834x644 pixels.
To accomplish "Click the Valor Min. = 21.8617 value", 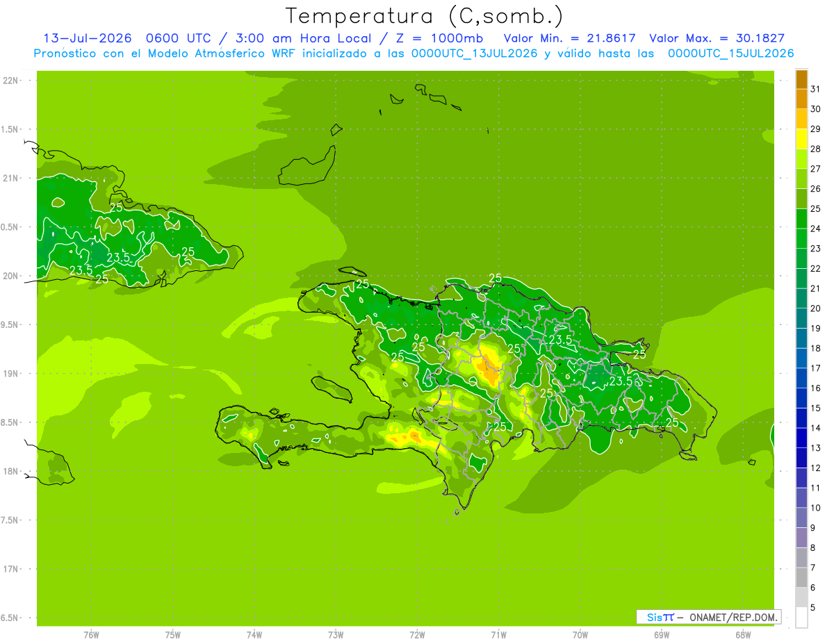I will pyautogui.click(x=569, y=38).
